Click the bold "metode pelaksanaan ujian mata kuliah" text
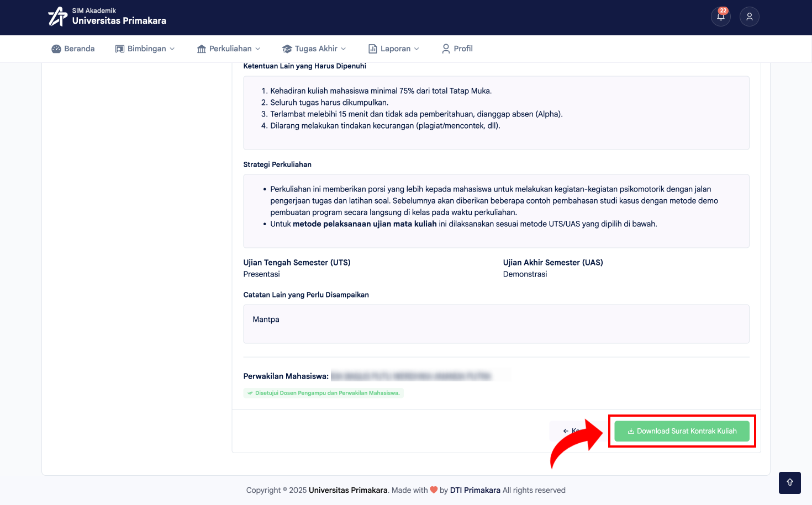This screenshot has width=812, height=505. click(365, 224)
